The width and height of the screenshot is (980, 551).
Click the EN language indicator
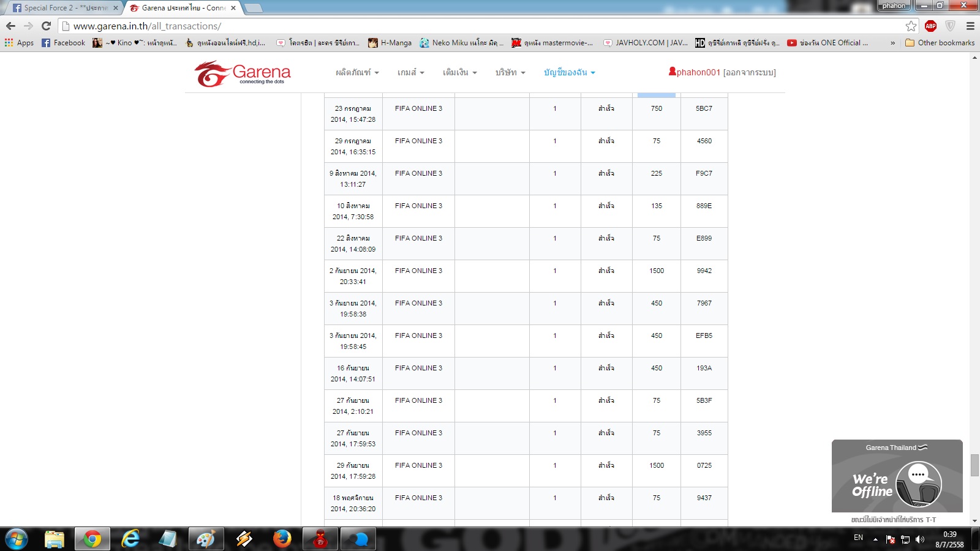click(858, 538)
